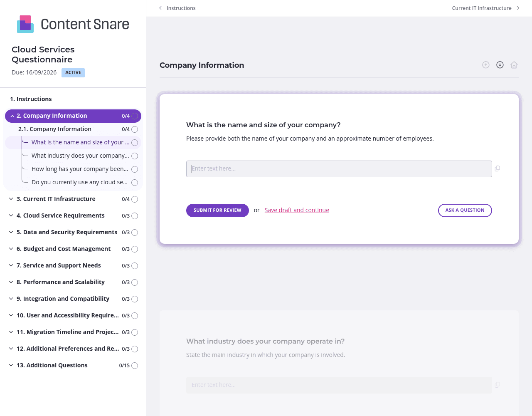Click copy icon beside industry text field
Image resolution: width=532 pixels, height=416 pixels.
(498, 385)
